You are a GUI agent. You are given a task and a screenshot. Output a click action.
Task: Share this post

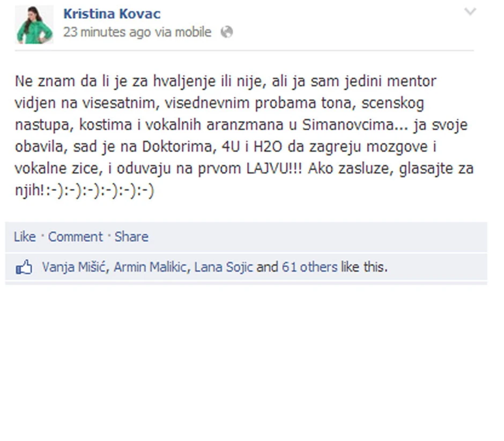(x=131, y=237)
